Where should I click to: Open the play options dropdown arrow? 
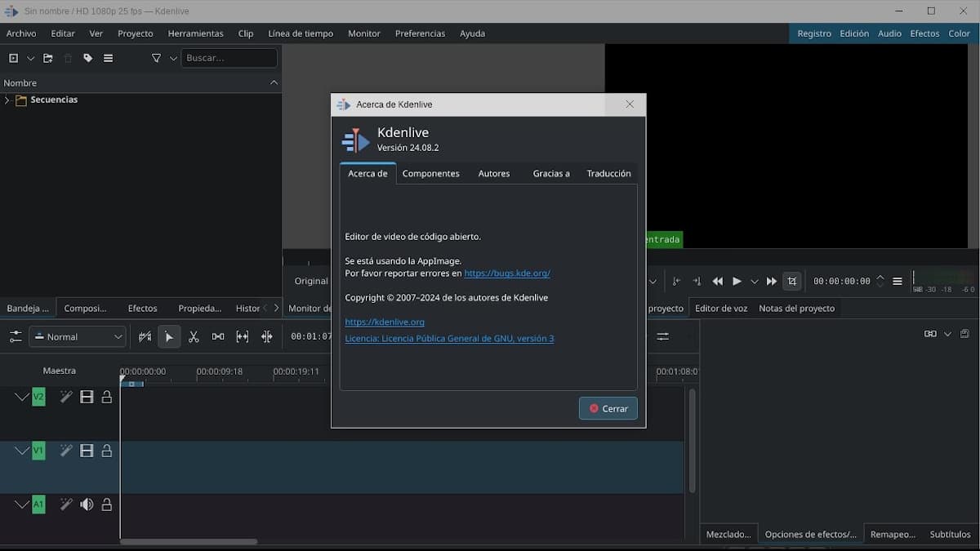pos(755,281)
